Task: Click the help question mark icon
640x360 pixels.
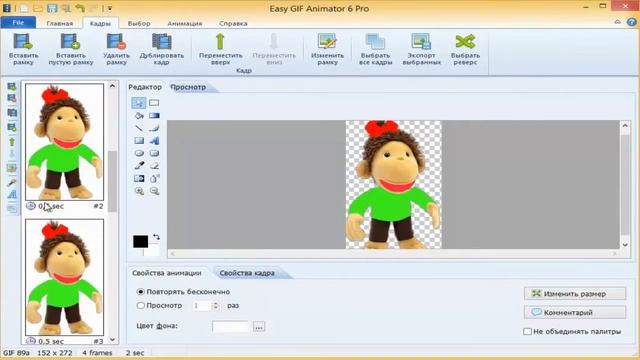Action: click(x=631, y=22)
